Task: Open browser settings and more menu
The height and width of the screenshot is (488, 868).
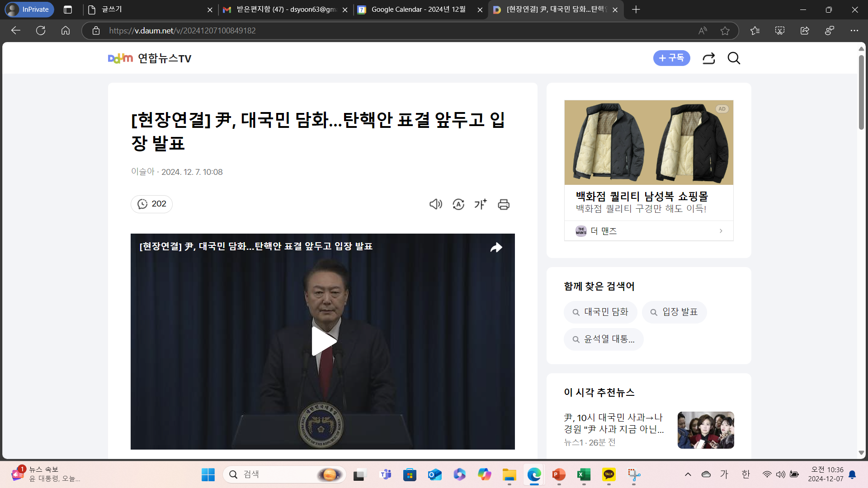Action: tap(854, 31)
